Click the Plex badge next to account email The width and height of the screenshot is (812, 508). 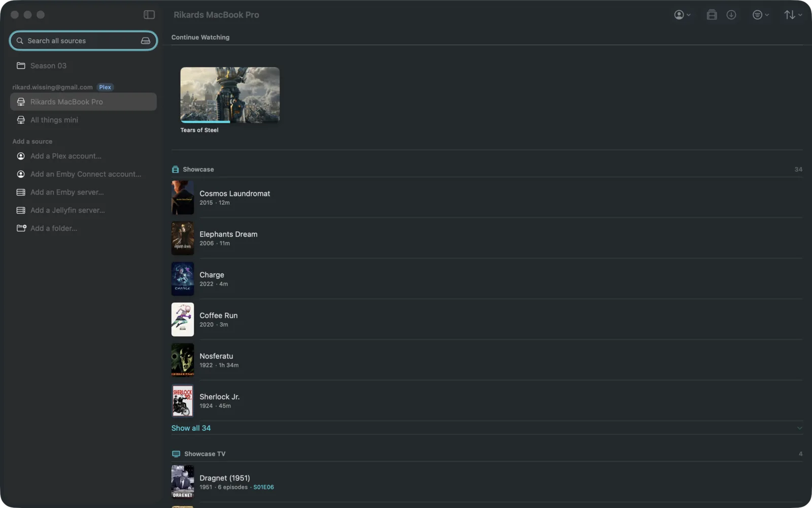(105, 87)
